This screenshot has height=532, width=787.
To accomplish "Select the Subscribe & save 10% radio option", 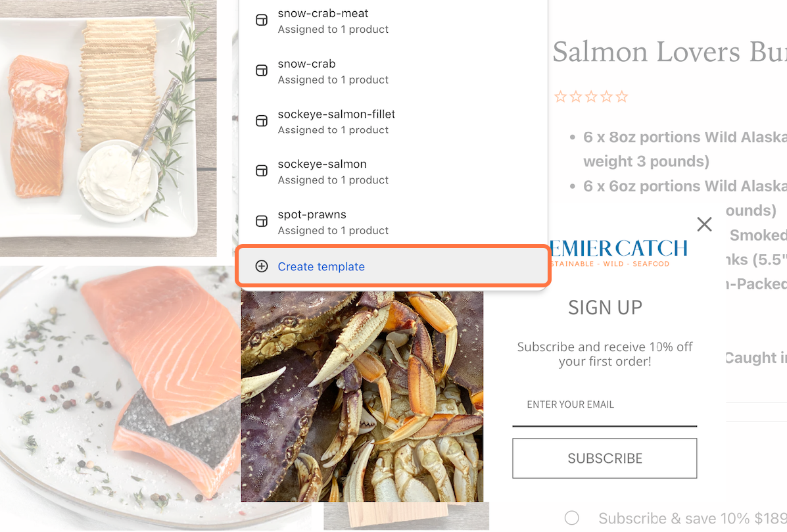I will click(572, 518).
